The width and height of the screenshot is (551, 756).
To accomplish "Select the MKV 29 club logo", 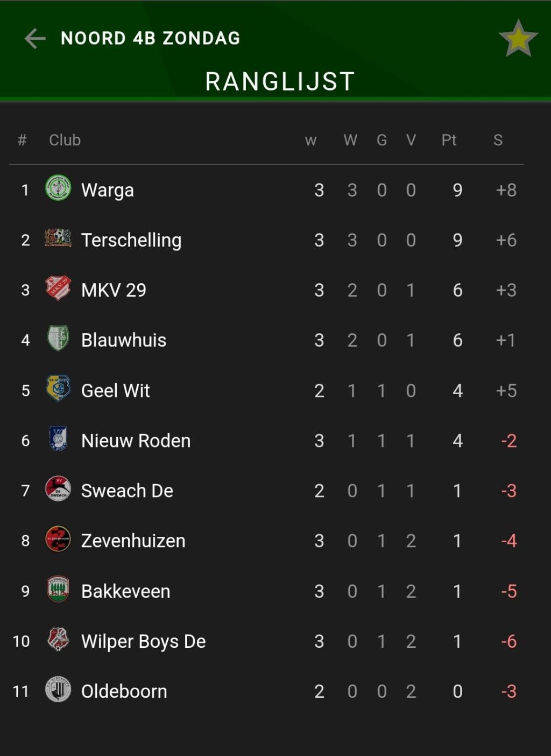I will pos(58,288).
